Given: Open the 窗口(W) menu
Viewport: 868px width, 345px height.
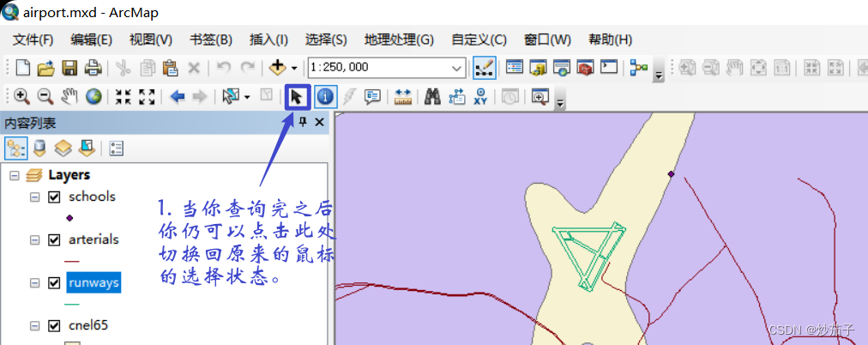Looking at the screenshot, I should (x=547, y=39).
